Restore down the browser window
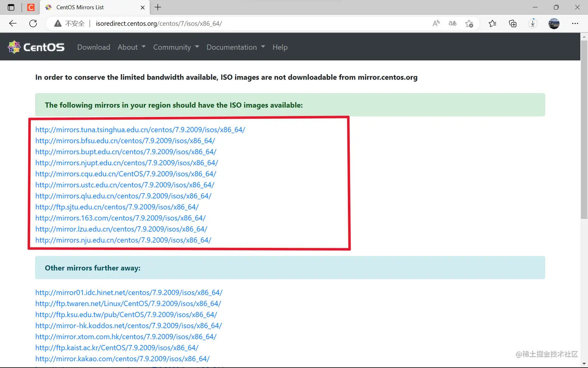Screen dimensions: 588x368 point(556,7)
